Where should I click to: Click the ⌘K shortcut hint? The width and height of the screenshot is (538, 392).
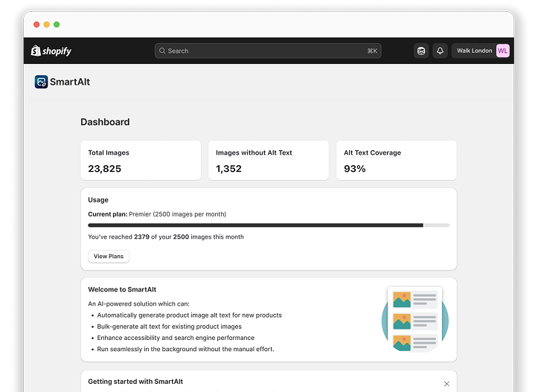[372, 51]
